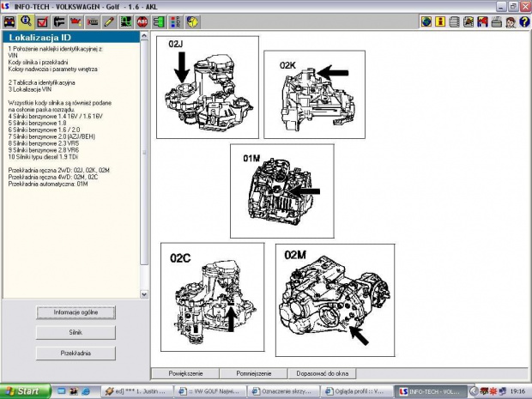Click Powiększenie to zoom in
Image resolution: width=532 pixels, height=399 pixels.
pyautogui.click(x=184, y=373)
